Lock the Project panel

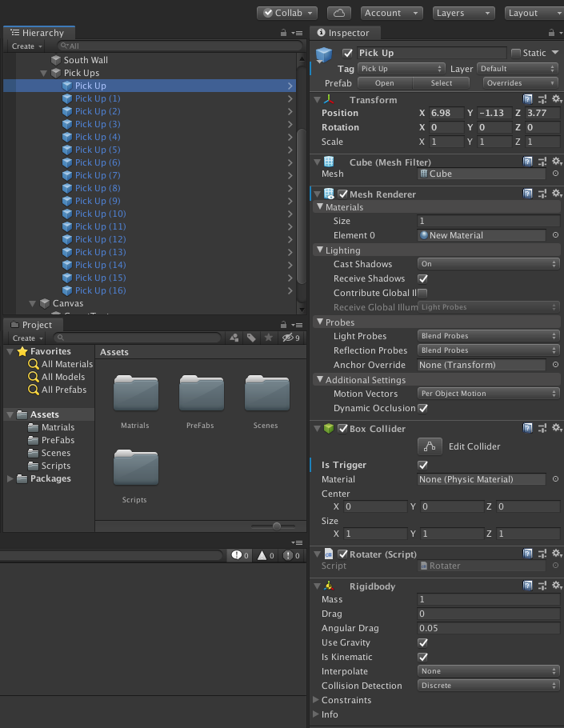tap(284, 325)
